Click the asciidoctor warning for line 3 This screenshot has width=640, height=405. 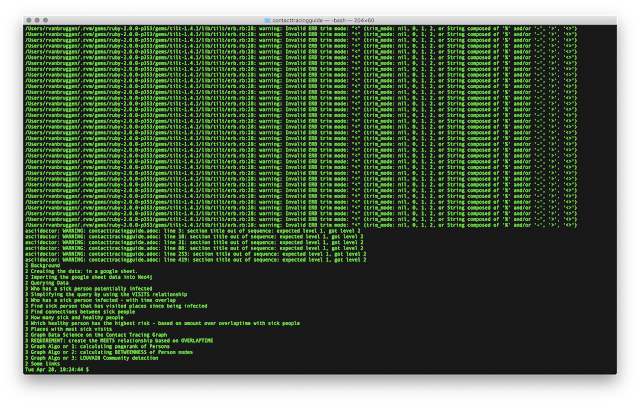point(193,231)
